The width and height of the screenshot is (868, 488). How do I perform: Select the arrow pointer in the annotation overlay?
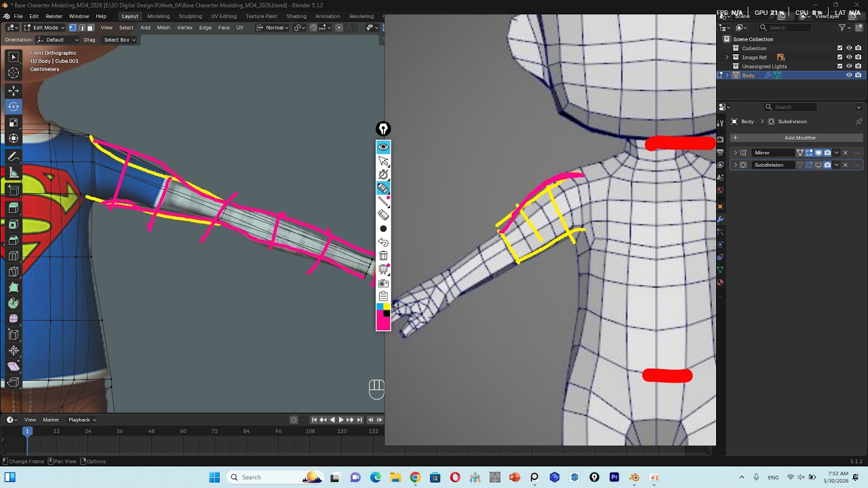click(x=383, y=161)
